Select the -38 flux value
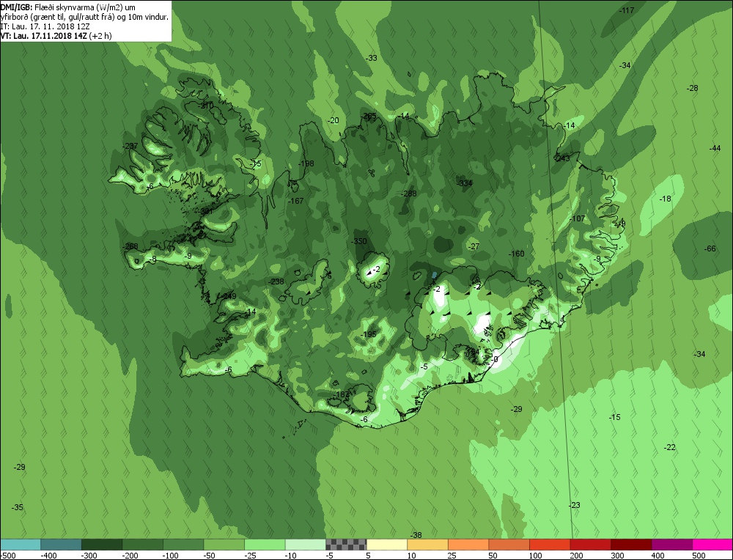This screenshot has width=733, height=560. [416, 535]
